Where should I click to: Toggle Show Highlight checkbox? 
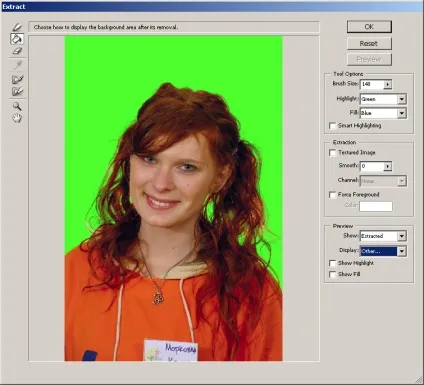pyautogui.click(x=332, y=263)
